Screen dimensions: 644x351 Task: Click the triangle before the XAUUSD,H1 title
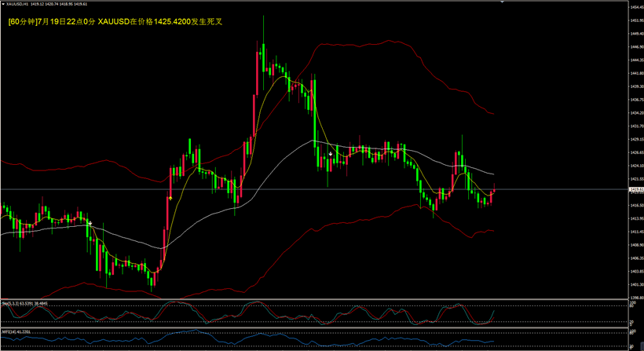click(3, 4)
